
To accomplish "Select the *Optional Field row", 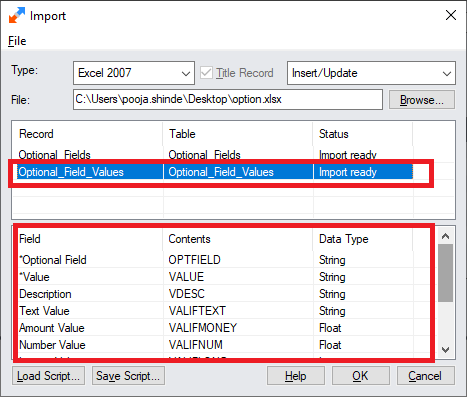I will coord(215,260).
